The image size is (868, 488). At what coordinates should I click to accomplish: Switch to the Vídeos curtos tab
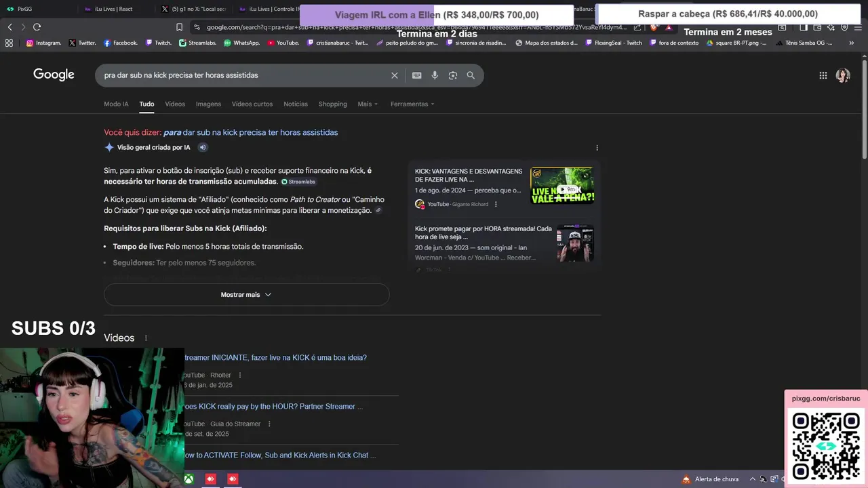(x=252, y=104)
